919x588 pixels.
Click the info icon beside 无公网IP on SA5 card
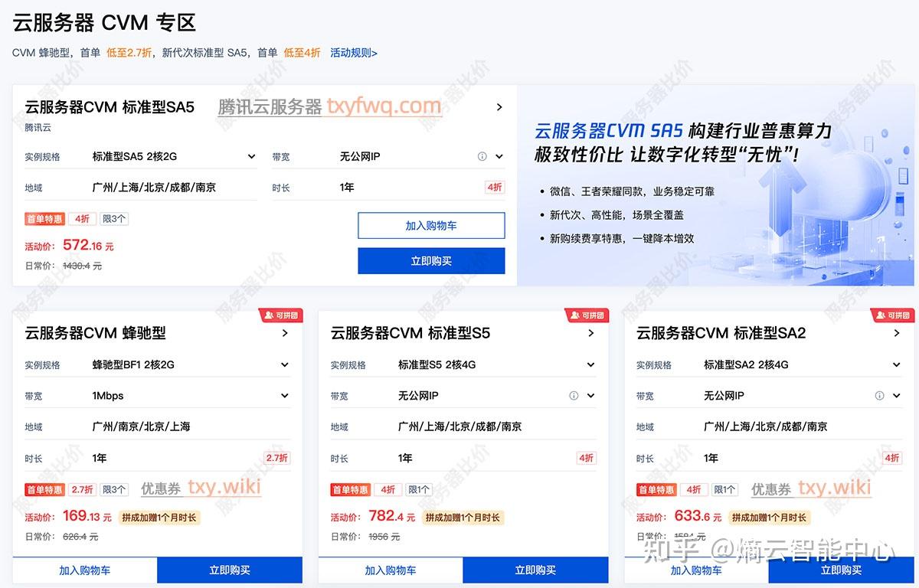(482, 156)
